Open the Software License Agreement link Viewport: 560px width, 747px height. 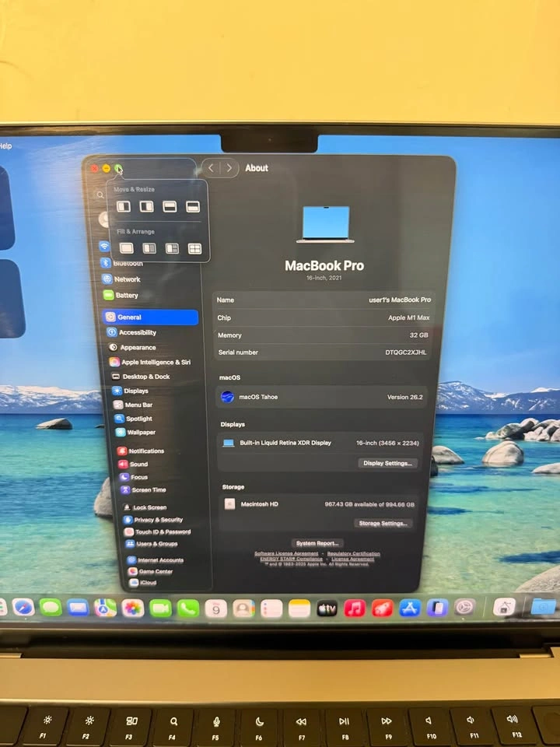pyautogui.click(x=286, y=553)
